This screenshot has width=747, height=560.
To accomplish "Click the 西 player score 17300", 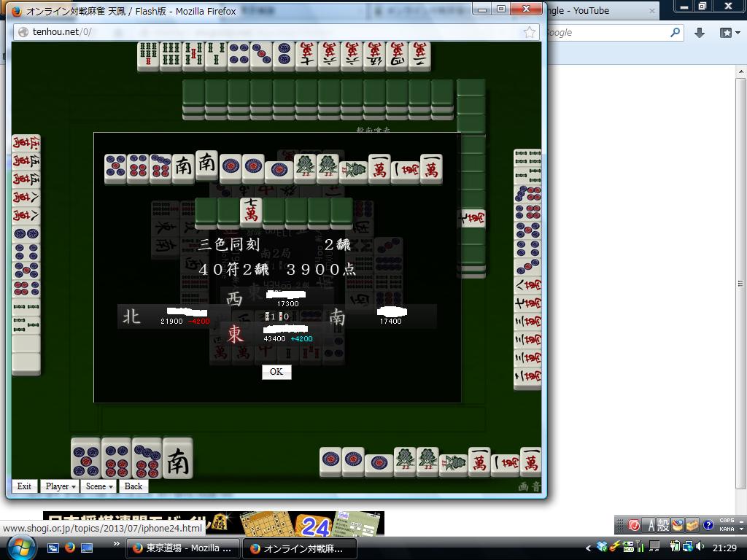I will click(287, 304).
